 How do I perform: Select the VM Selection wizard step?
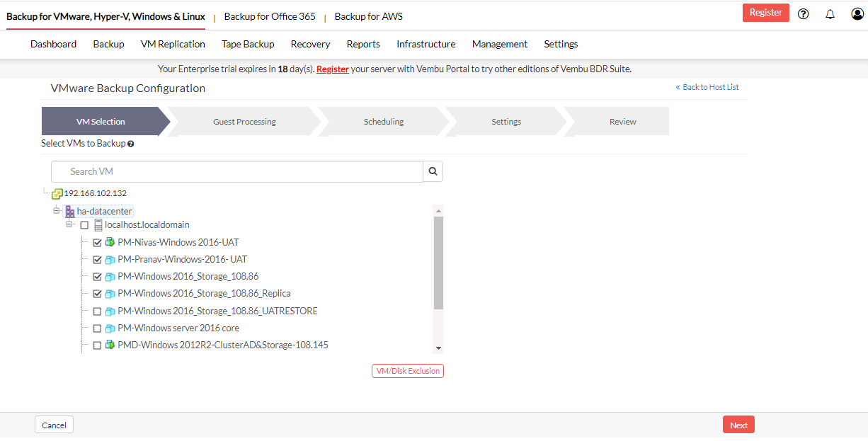click(101, 122)
